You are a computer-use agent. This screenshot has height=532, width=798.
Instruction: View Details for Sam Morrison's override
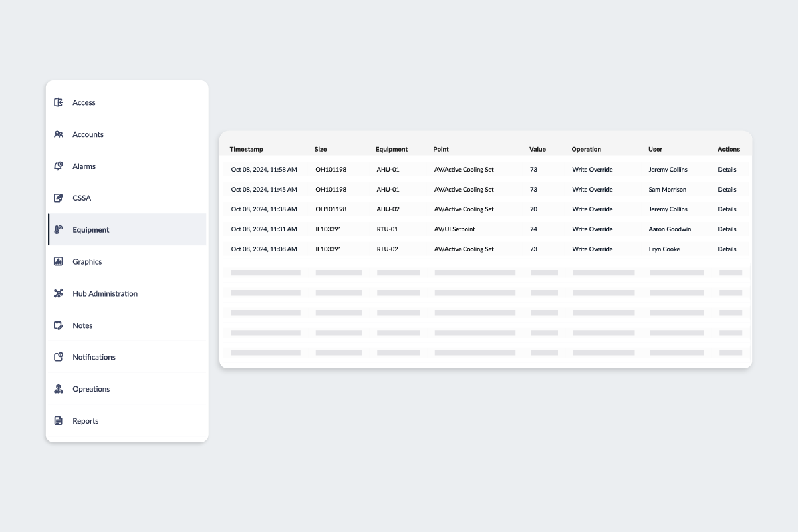pyautogui.click(x=727, y=190)
